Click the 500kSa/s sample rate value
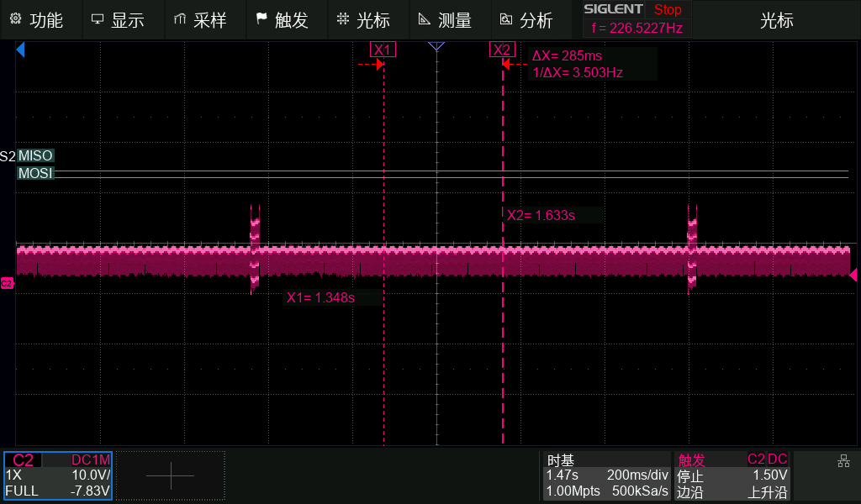The height and width of the screenshot is (504, 861). tap(640, 491)
